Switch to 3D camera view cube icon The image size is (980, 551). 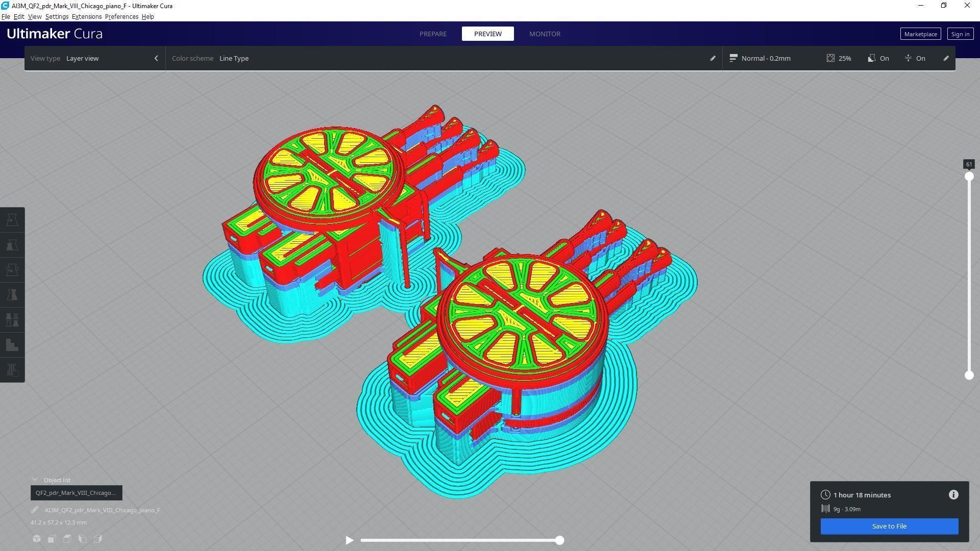(37, 539)
